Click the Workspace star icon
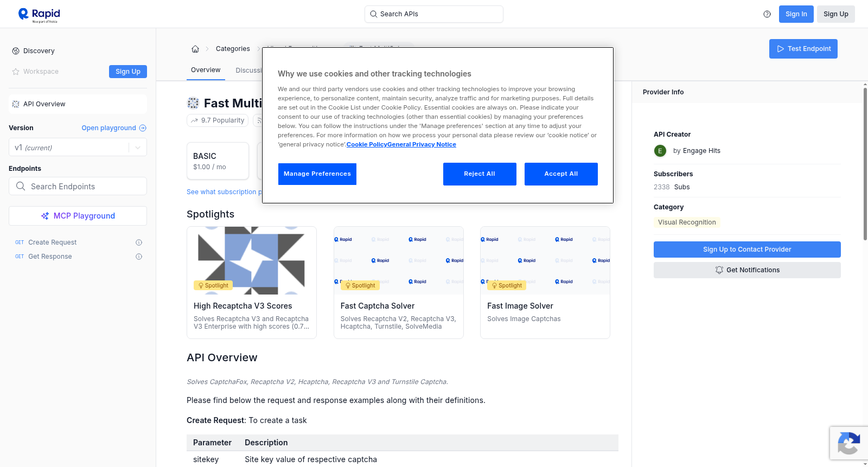 [x=16, y=72]
